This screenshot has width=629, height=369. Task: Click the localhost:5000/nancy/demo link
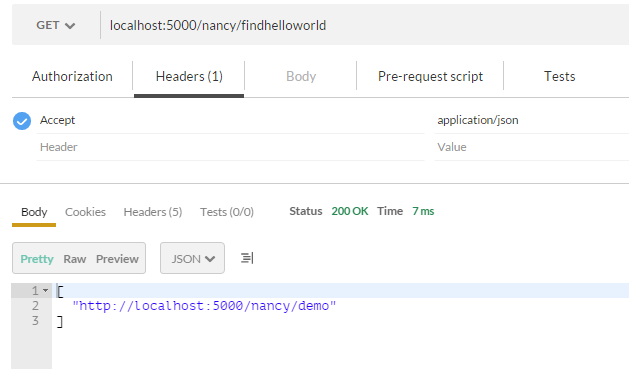[x=204, y=306]
